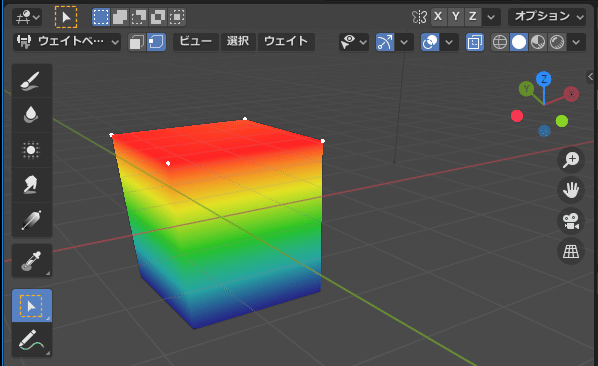Toggle viewport gizmos display

tap(385, 42)
